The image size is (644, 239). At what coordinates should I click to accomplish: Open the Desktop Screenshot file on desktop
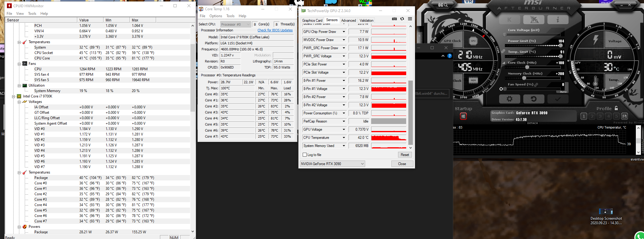(x=606, y=217)
